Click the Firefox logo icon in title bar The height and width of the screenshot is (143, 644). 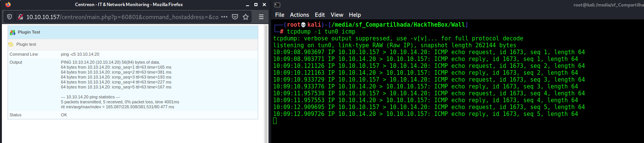[x=8, y=5]
